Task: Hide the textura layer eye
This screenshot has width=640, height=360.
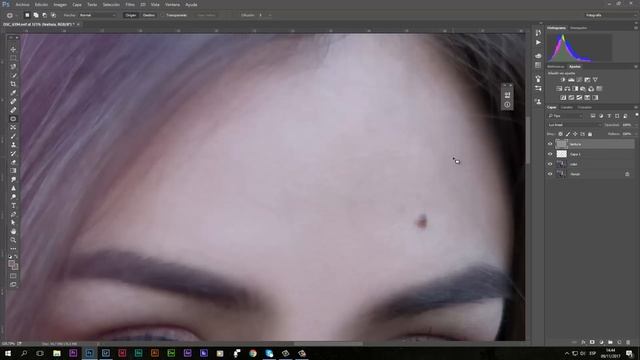Action: (550, 144)
